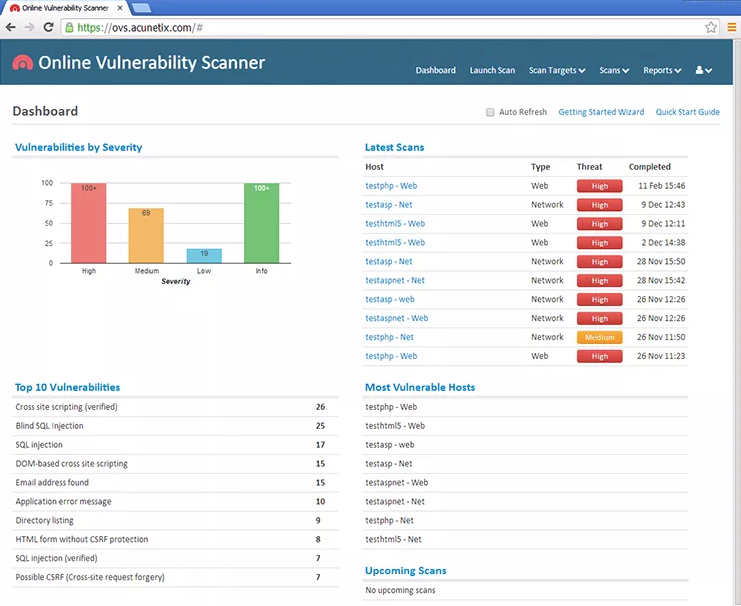The image size is (741, 606).
Task: Select Email address found row
Action: [x=175, y=483]
